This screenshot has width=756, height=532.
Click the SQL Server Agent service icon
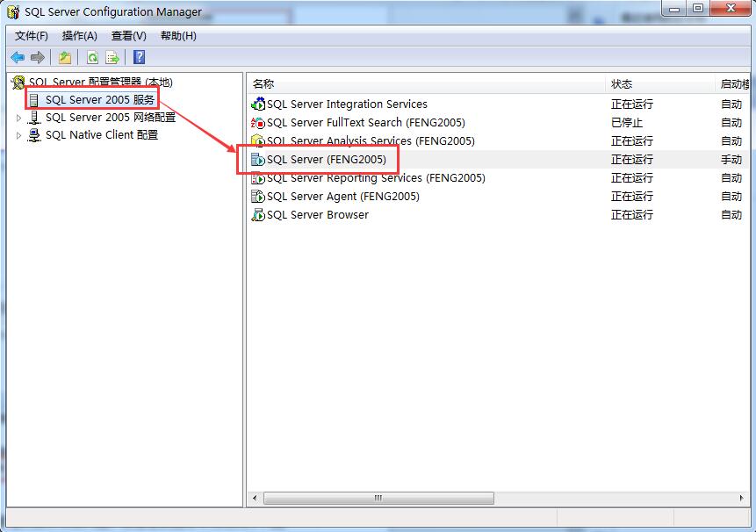click(x=258, y=197)
